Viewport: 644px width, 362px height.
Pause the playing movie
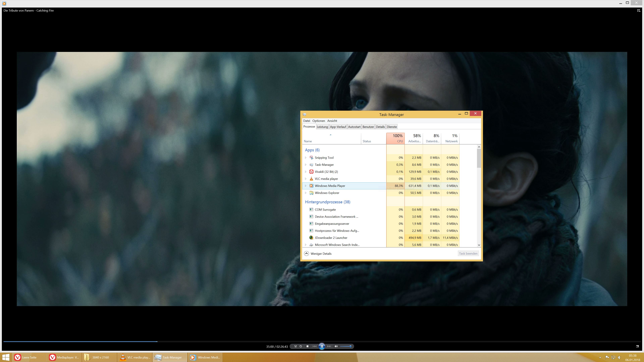pyautogui.click(x=322, y=346)
